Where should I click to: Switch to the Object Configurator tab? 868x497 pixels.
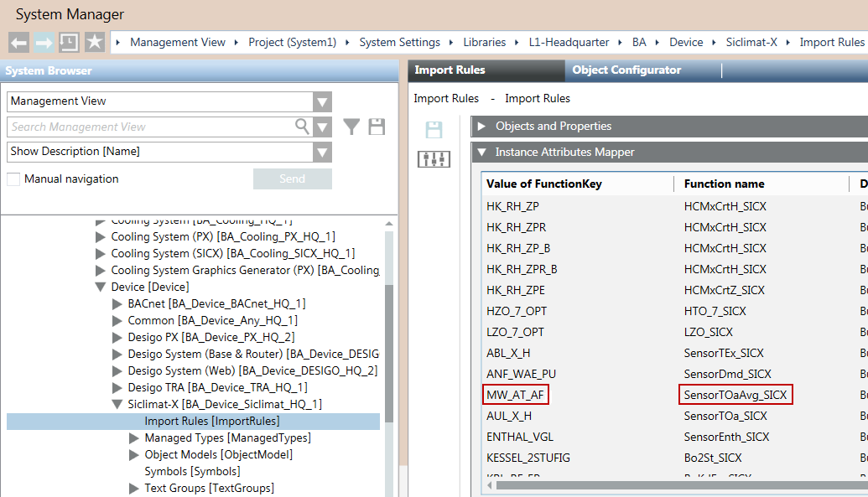626,70
